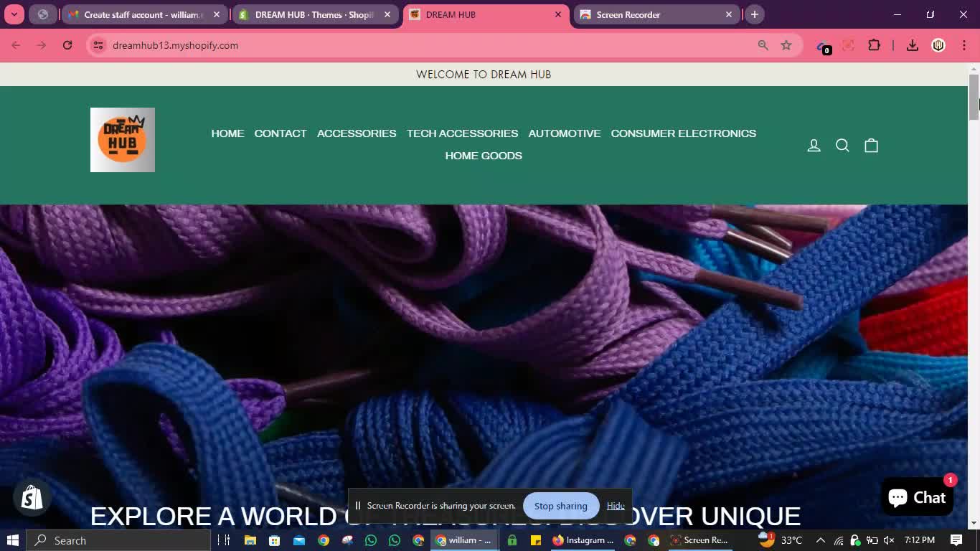
Task: Open the Shopify badge icon
Action: 32,497
